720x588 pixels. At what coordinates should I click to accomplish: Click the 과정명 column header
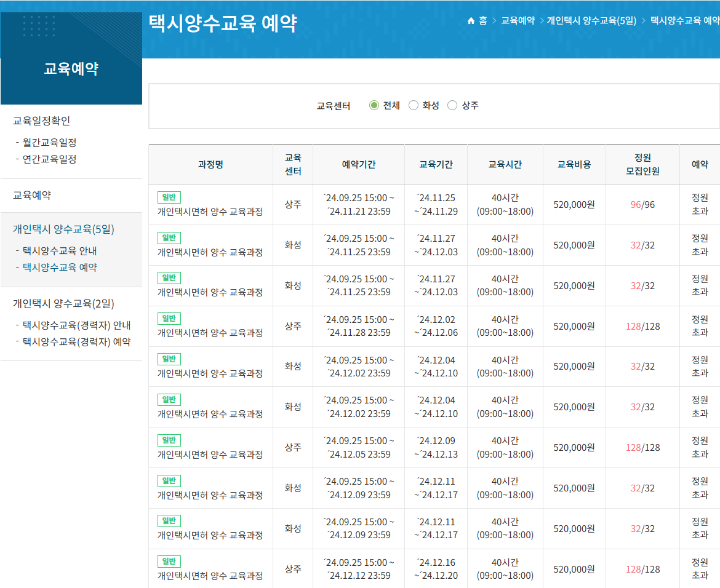(210, 164)
